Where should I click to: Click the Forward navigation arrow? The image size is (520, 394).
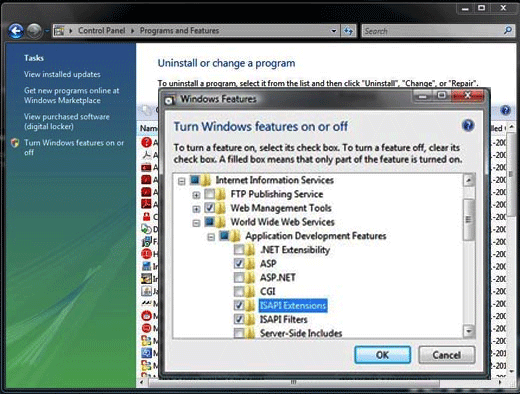[34, 31]
